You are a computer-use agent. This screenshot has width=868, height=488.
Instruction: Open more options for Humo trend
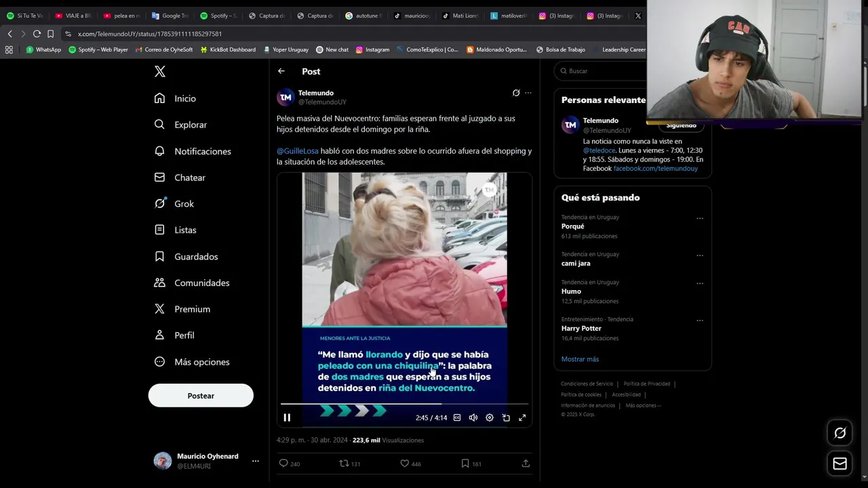point(700,283)
